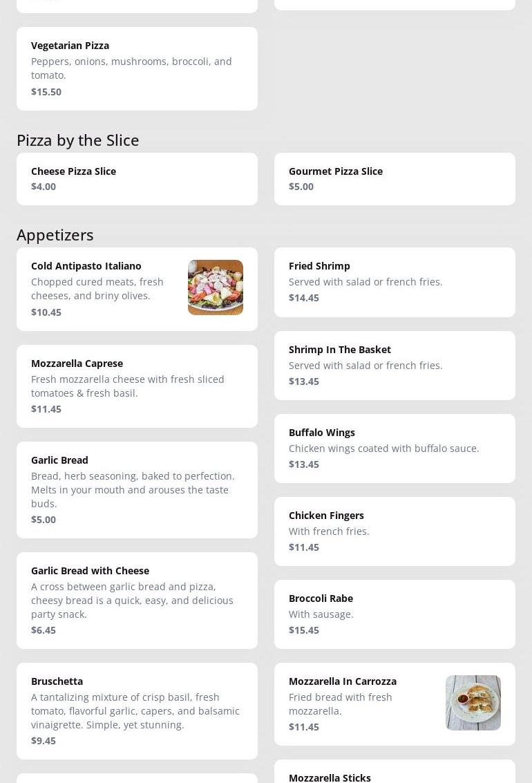The width and height of the screenshot is (532, 783).
Task: Click the Cold Antipasto Italiano photo
Action: click(216, 287)
